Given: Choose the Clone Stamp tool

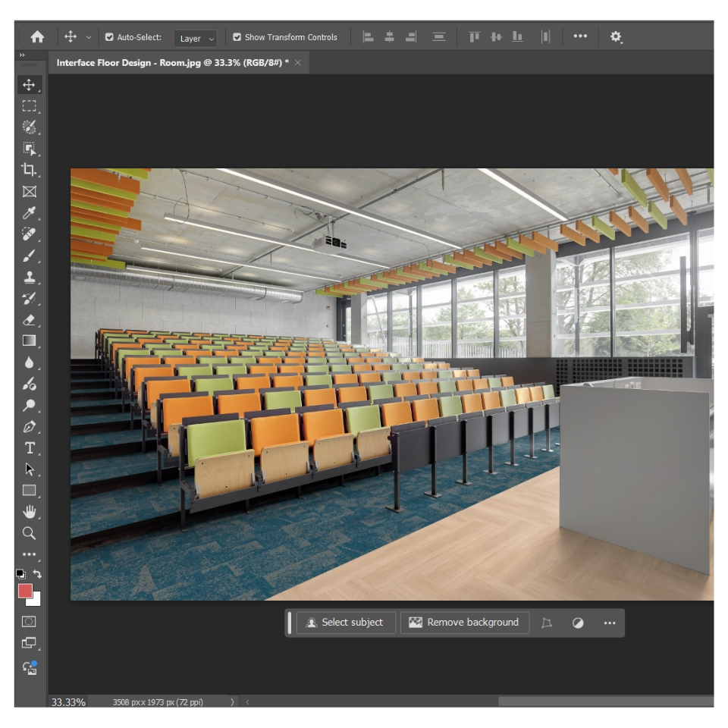Looking at the screenshot, I should coord(30,277).
